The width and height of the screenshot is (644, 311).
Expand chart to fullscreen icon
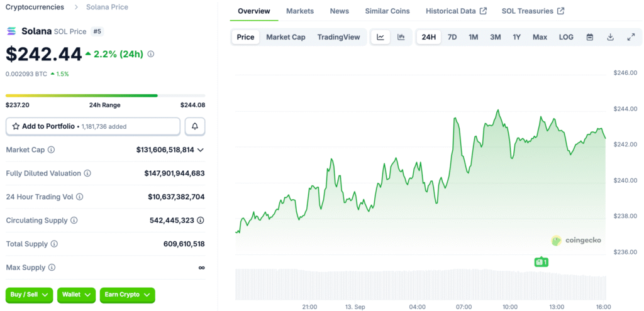pyautogui.click(x=631, y=37)
